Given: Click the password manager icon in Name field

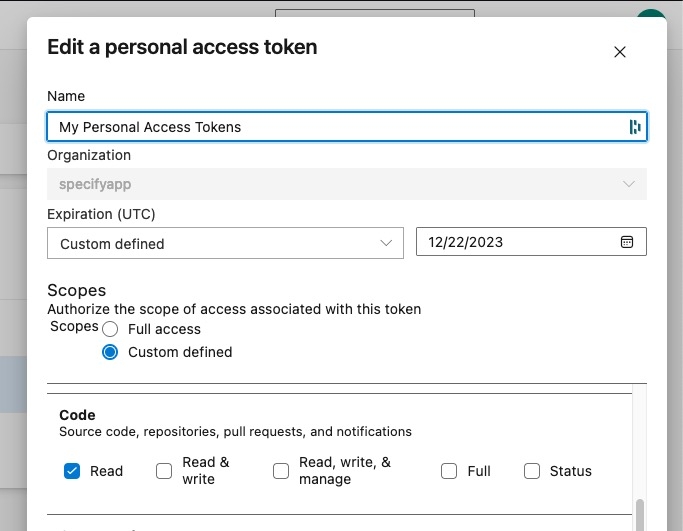Looking at the screenshot, I should coord(634,127).
